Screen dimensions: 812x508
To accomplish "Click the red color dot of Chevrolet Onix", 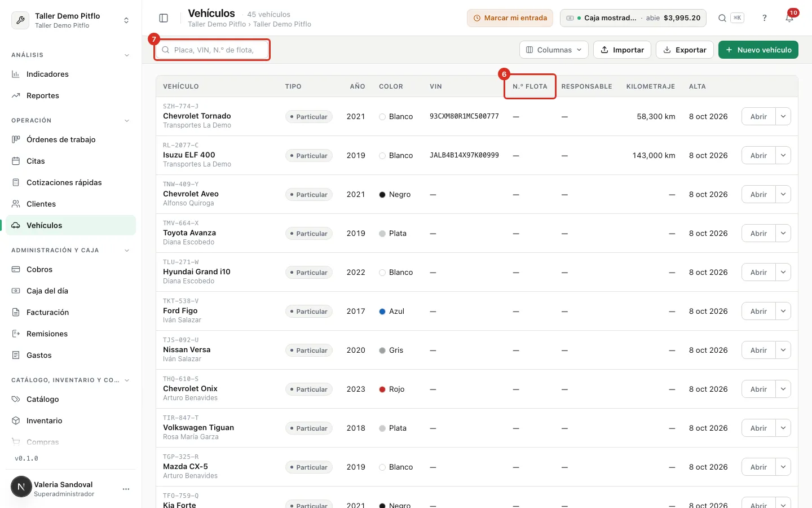I will (382, 389).
